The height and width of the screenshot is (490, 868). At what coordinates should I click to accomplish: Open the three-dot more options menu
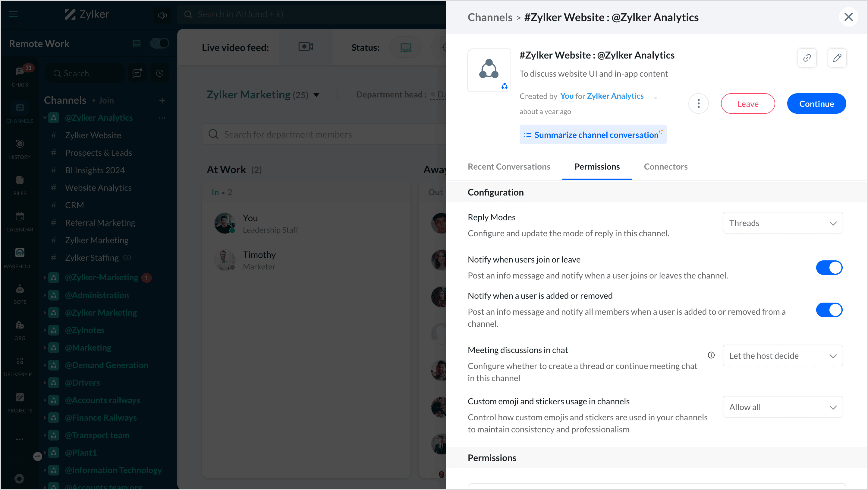point(698,103)
